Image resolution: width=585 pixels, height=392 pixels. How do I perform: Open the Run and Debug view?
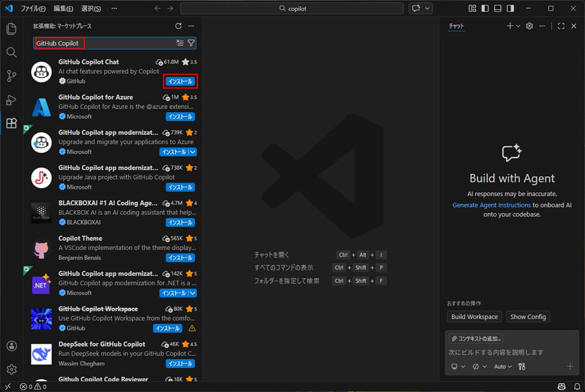[x=11, y=100]
